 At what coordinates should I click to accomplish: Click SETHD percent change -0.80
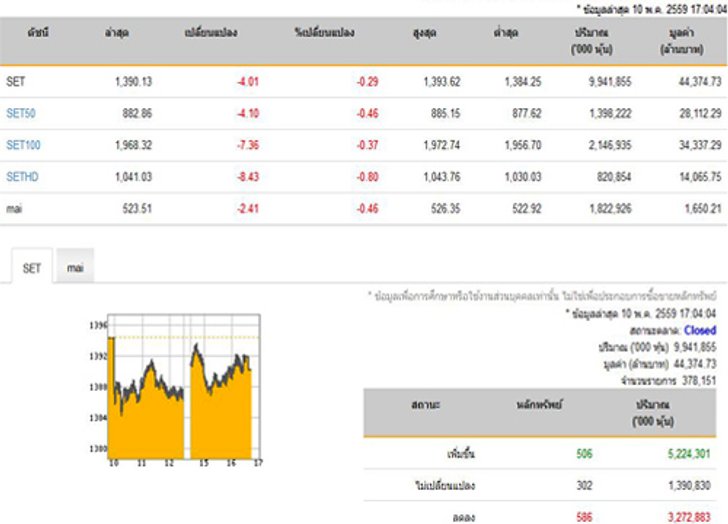367,177
